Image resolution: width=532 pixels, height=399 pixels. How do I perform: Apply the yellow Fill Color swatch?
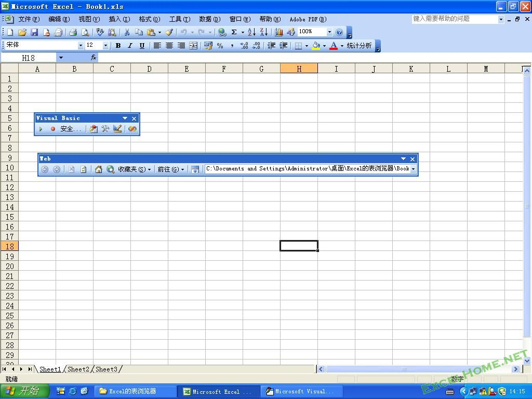coord(316,46)
